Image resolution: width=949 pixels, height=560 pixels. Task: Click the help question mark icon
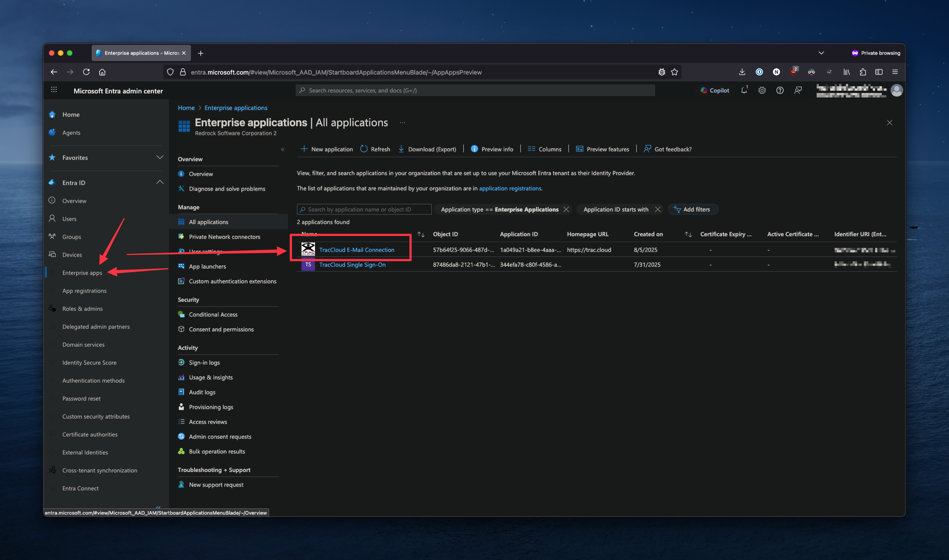tap(780, 90)
